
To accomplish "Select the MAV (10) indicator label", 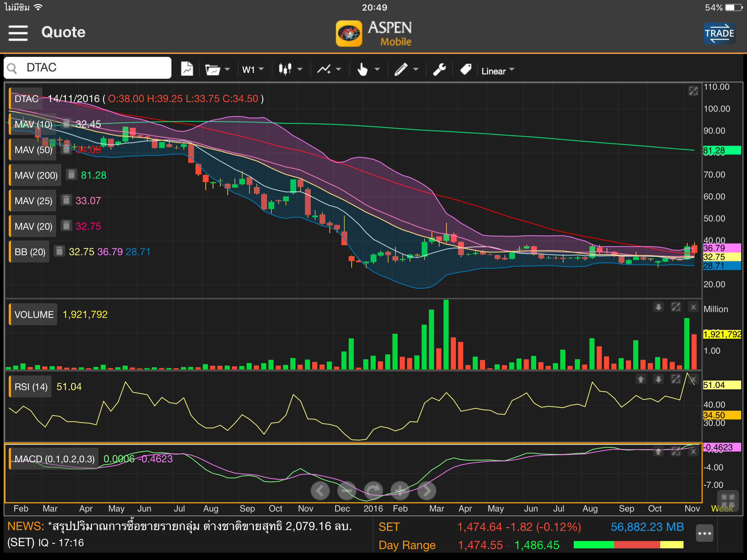I will click(x=33, y=124).
